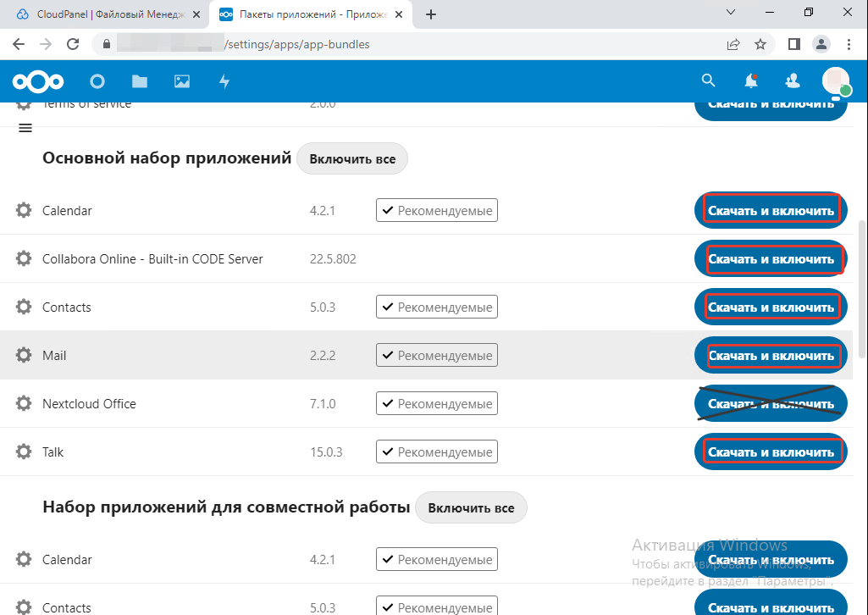
Task: Open the notifications bell icon
Action: click(x=750, y=81)
